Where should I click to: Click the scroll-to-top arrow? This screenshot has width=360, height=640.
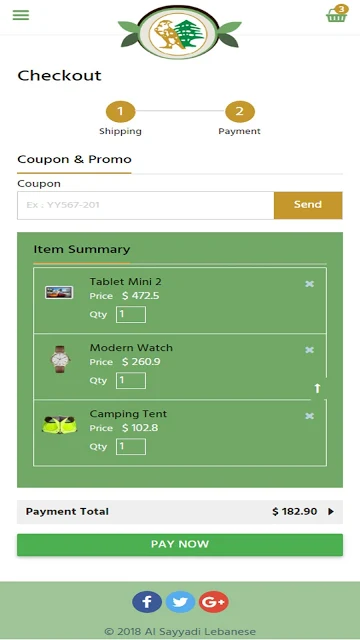pyautogui.click(x=318, y=388)
